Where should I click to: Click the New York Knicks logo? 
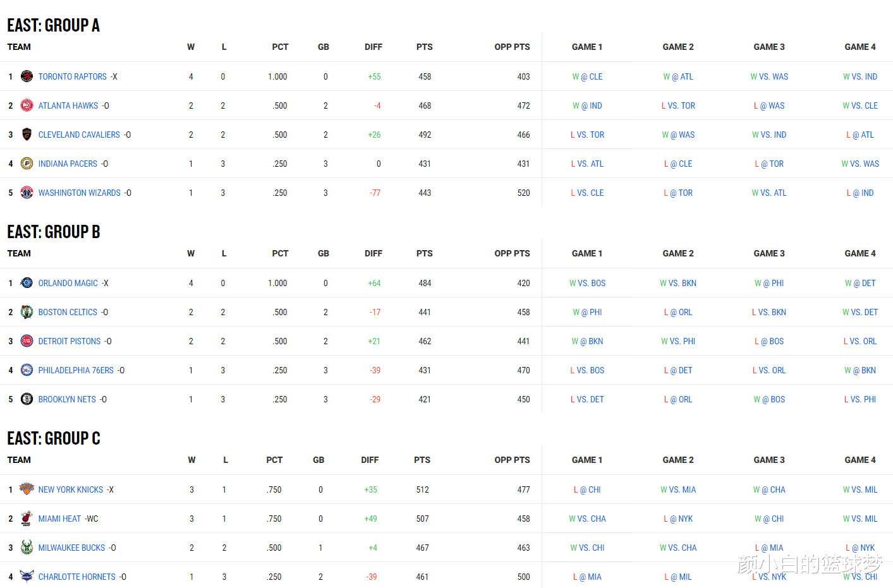(27, 489)
